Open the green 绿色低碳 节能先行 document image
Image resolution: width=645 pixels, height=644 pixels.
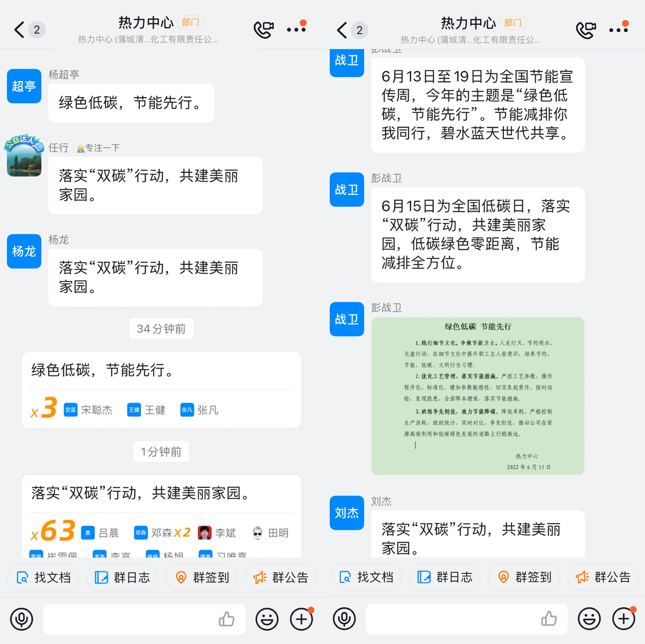pyautogui.click(x=478, y=396)
